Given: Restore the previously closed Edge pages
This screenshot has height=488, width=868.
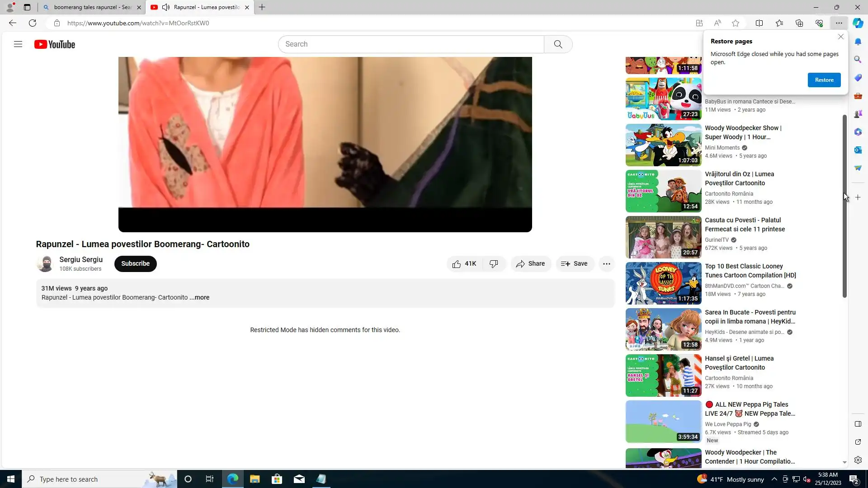Looking at the screenshot, I should click(824, 80).
